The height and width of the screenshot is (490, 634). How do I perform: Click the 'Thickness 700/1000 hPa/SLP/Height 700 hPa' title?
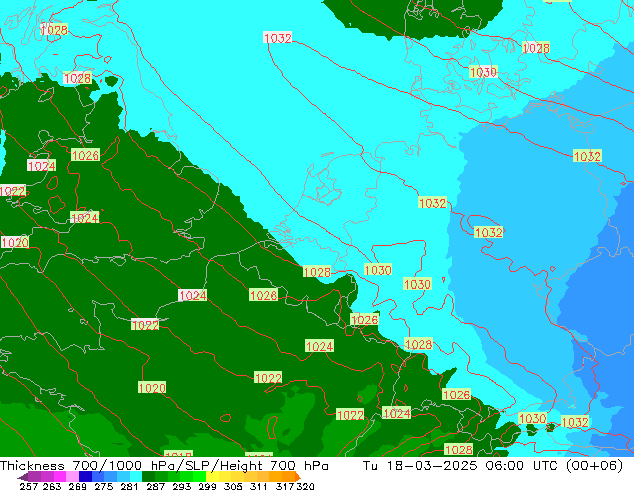point(164,466)
